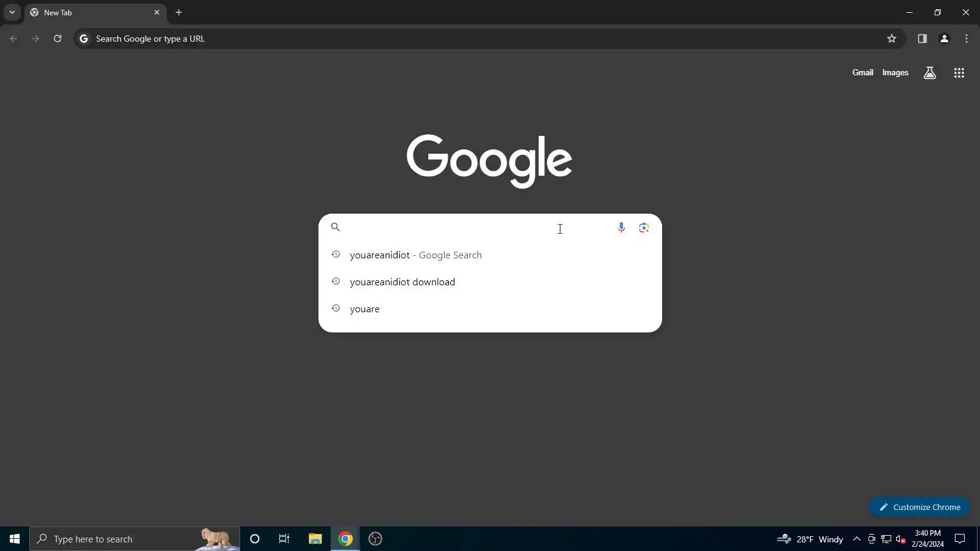The height and width of the screenshot is (551, 980).
Task: Open File Explorer from taskbar
Action: click(315, 539)
